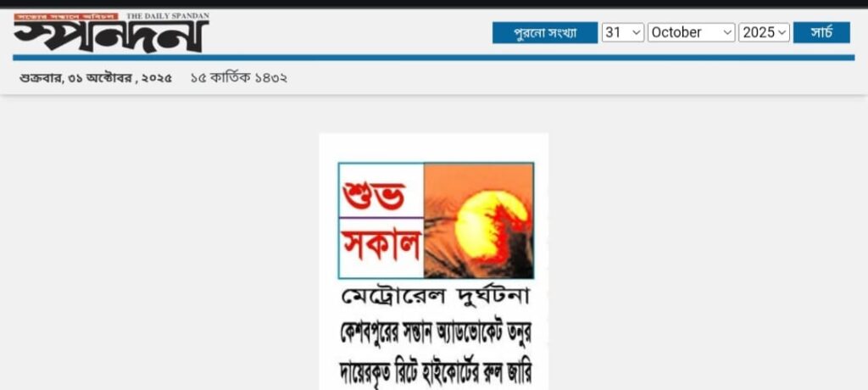The height and width of the screenshot is (390, 868).
Task: Click the red tagline strip above logo
Action: (66, 17)
